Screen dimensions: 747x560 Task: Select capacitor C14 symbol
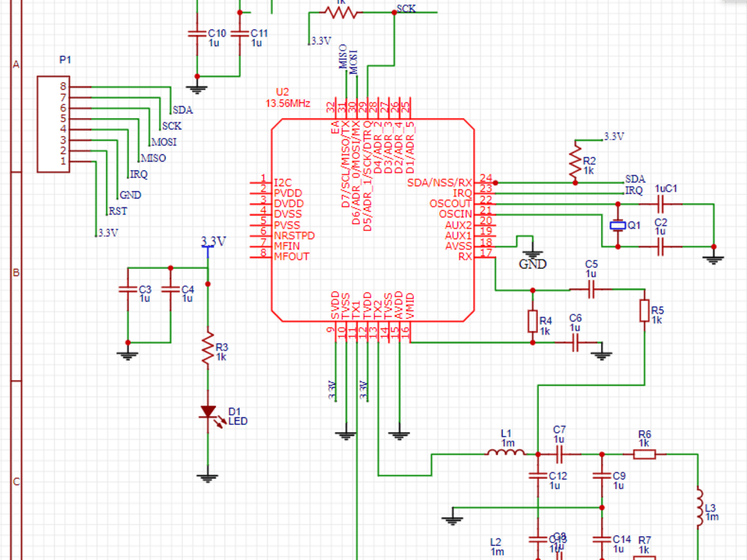601,539
